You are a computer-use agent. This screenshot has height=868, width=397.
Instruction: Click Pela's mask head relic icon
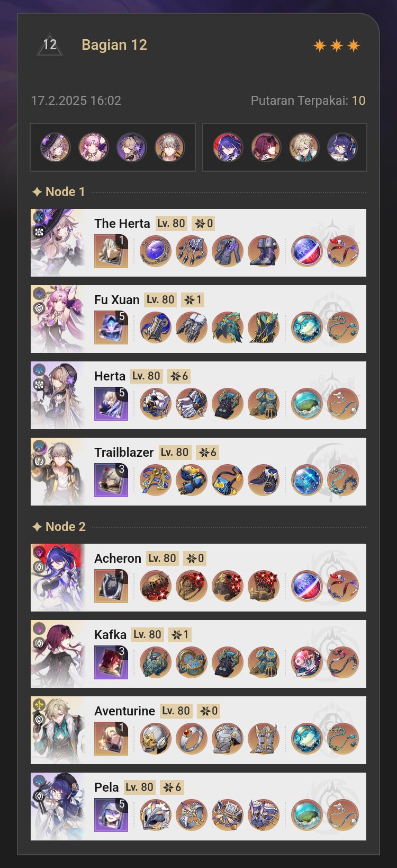click(156, 815)
